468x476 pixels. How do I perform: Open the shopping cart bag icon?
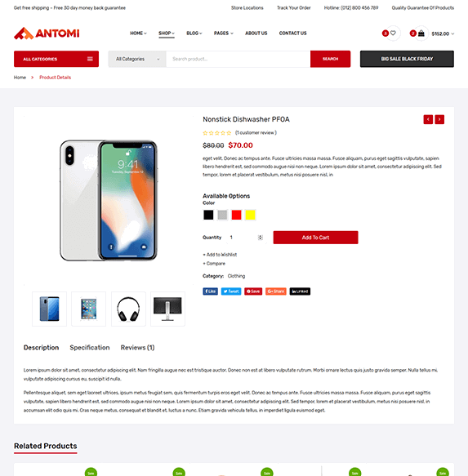pyautogui.click(x=421, y=33)
